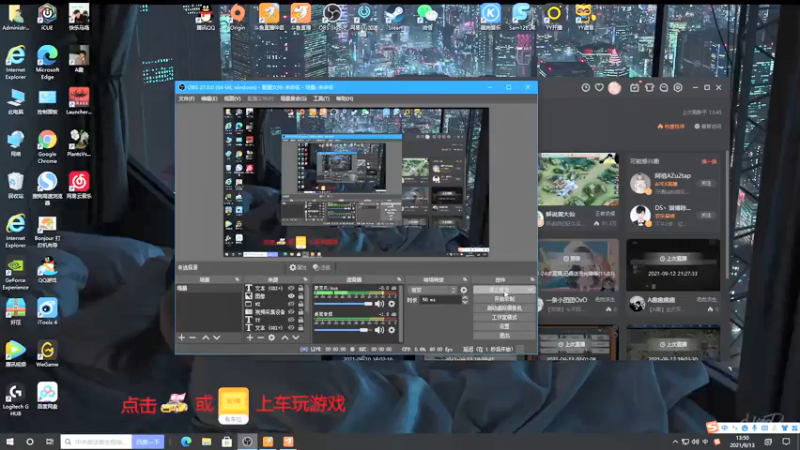Pop out the 场景 dock with its header icon
This screenshot has height=450, width=800.
click(x=237, y=280)
